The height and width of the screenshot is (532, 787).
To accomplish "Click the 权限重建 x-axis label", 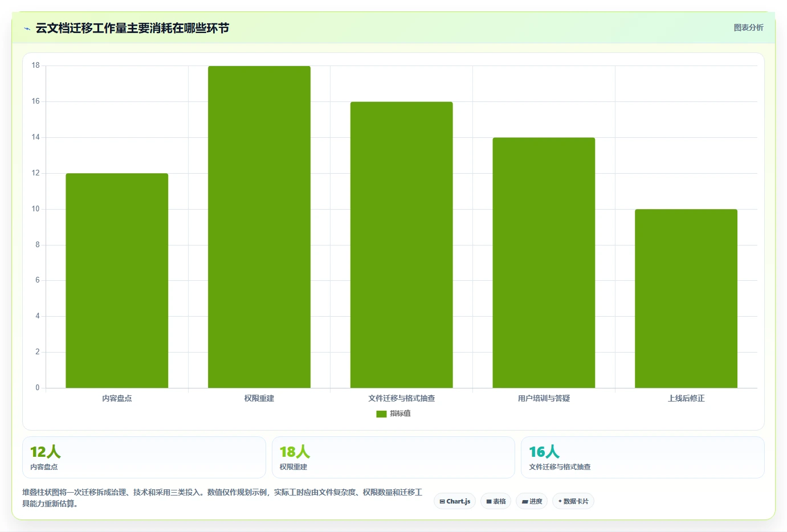I will [x=259, y=398].
